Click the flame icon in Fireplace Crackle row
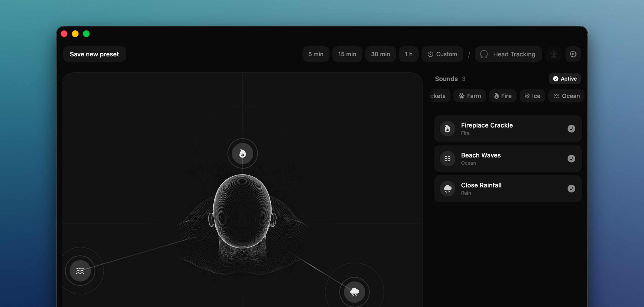Viewport: 644px width, 307px height. point(447,129)
